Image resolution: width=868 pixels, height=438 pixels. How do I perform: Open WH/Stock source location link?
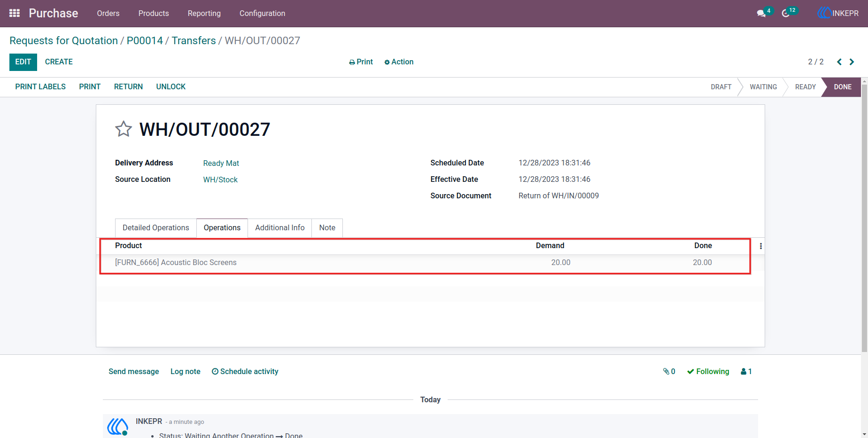(x=220, y=180)
